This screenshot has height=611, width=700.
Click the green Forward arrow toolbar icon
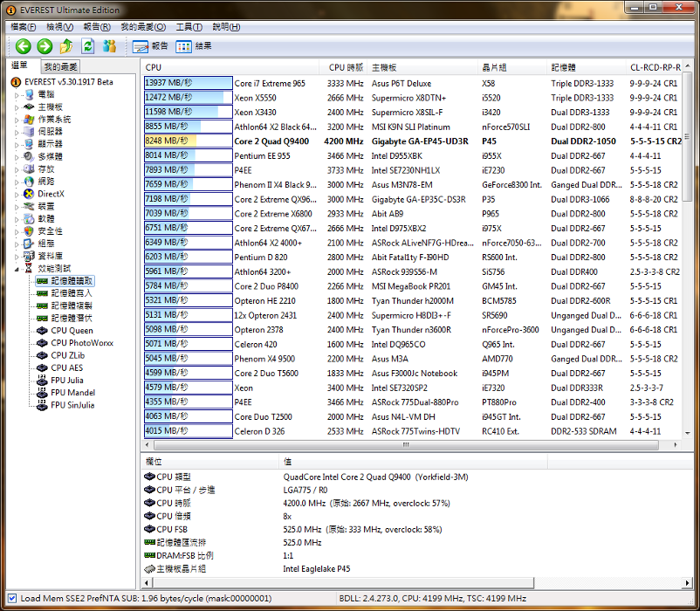click(x=45, y=46)
